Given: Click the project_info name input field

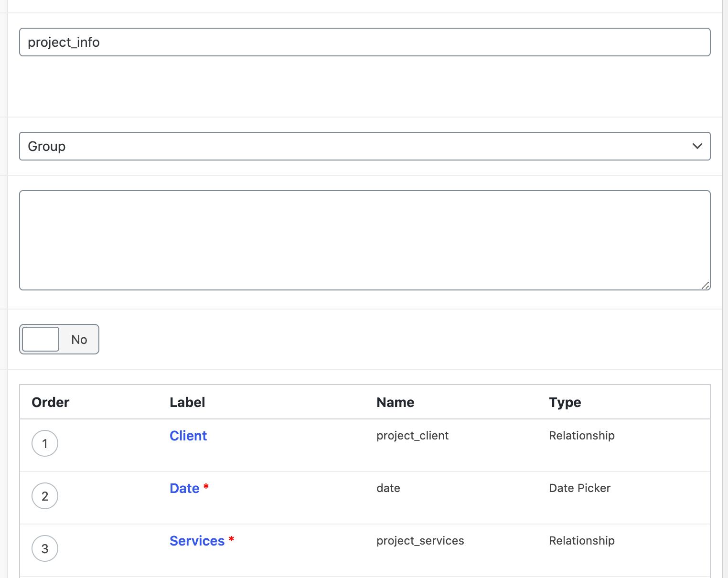Looking at the screenshot, I should point(364,42).
